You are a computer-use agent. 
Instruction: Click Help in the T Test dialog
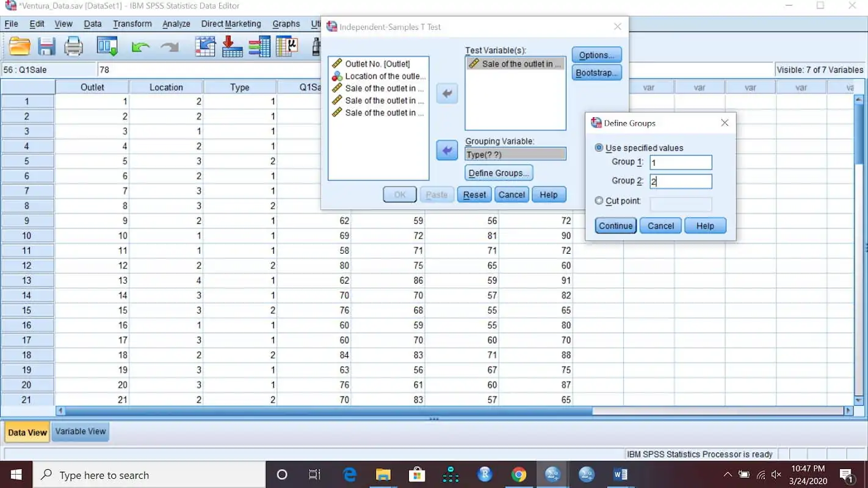[x=549, y=195]
